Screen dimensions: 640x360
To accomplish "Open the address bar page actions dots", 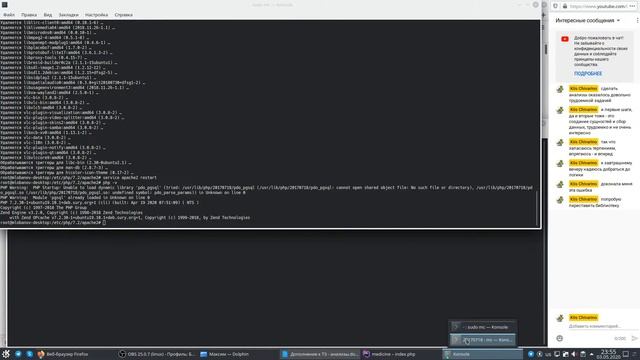I will tap(632, 6).
